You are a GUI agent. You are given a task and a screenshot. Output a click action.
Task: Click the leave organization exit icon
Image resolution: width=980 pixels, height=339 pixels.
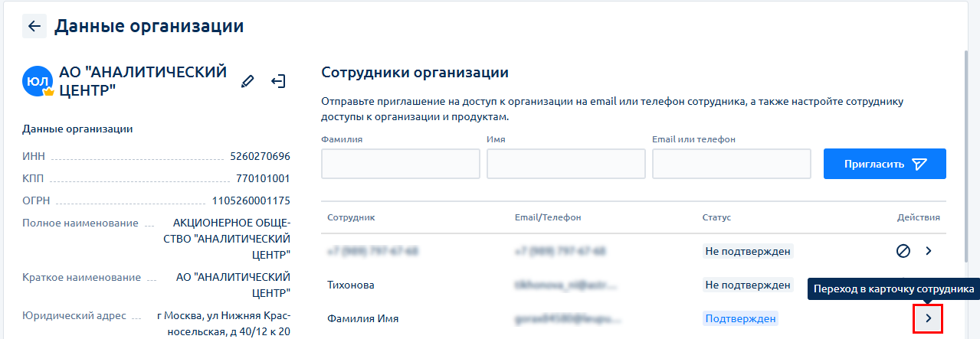(278, 81)
